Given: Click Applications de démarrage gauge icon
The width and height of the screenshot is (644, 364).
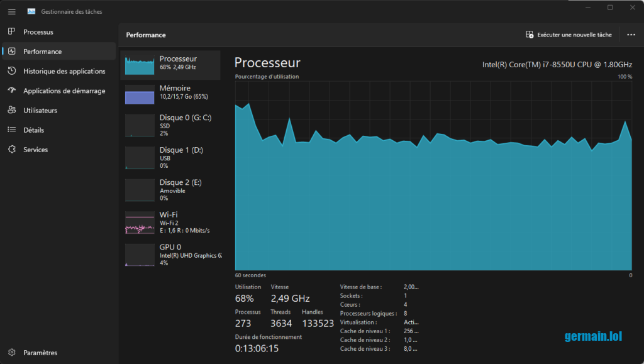Looking at the screenshot, I should [11, 91].
